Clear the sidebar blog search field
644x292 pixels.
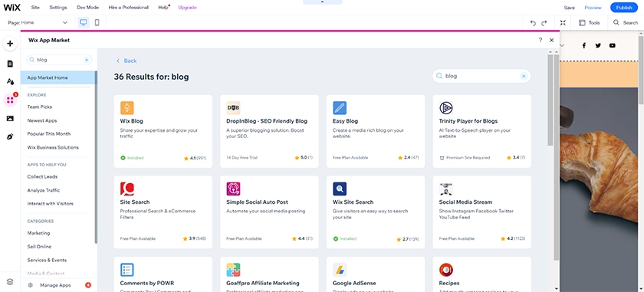coord(86,60)
